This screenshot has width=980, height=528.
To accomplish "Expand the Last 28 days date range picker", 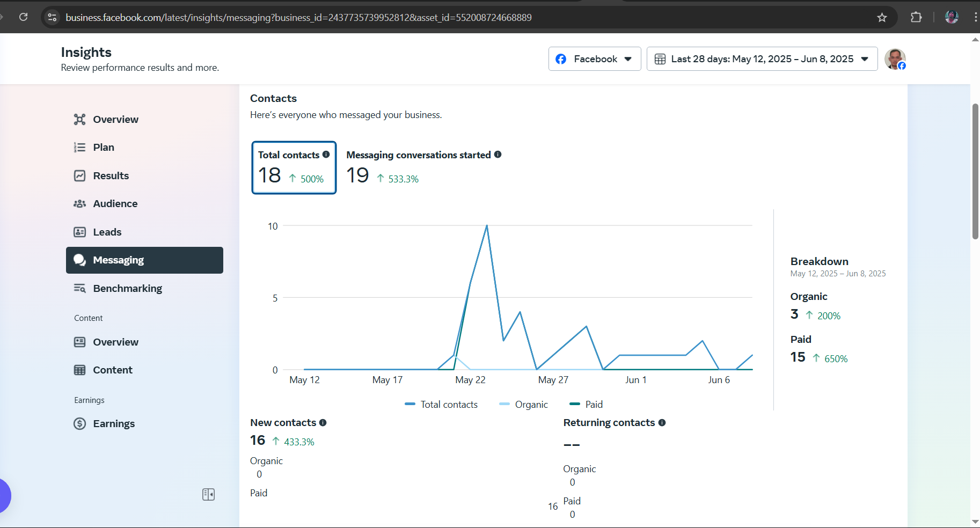I will (762, 59).
